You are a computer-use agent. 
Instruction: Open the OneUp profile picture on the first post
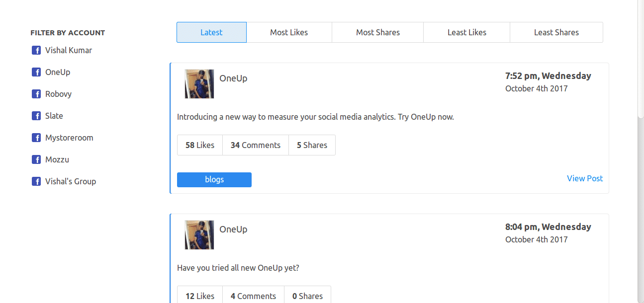point(199,84)
